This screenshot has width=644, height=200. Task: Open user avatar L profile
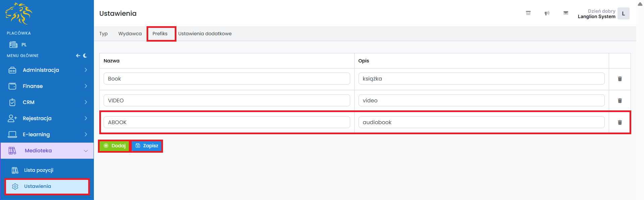coord(623,14)
